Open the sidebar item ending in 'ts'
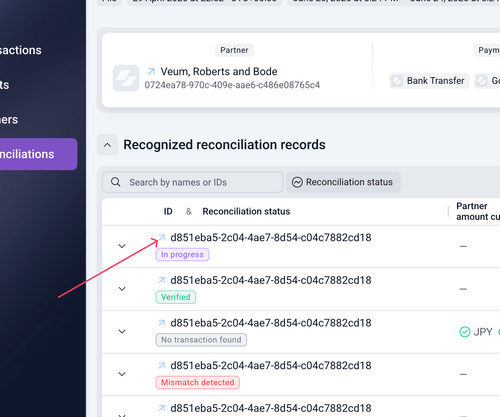Viewport: 500px width, 417px height. pos(5,85)
